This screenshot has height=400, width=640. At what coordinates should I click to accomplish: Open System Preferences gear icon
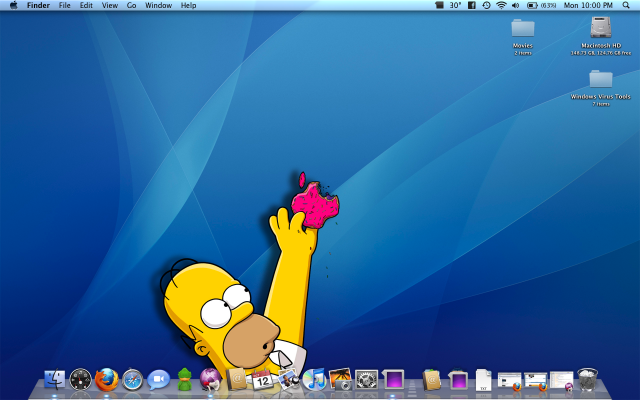(366, 380)
